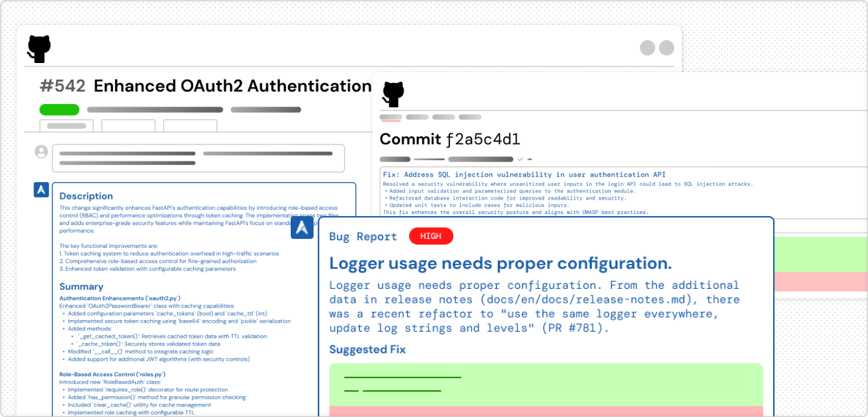Click the "Commit f2a5c4d1" heading

tap(450, 139)
